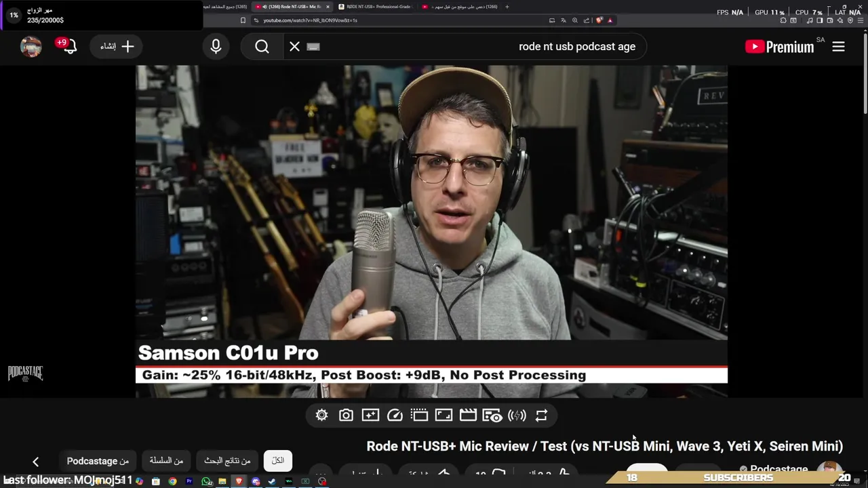Click the sparkle video filters icon
868x488 pixels.
click(x=370, y=415)
